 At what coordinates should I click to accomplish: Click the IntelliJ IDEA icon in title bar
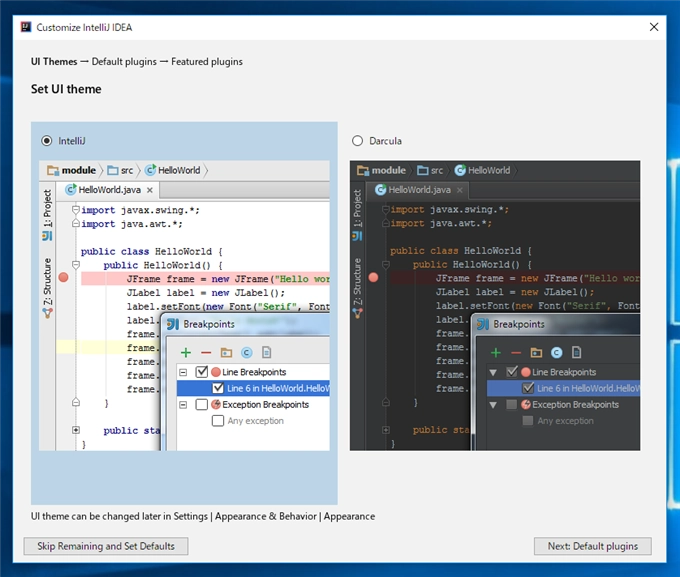(26, 27)
